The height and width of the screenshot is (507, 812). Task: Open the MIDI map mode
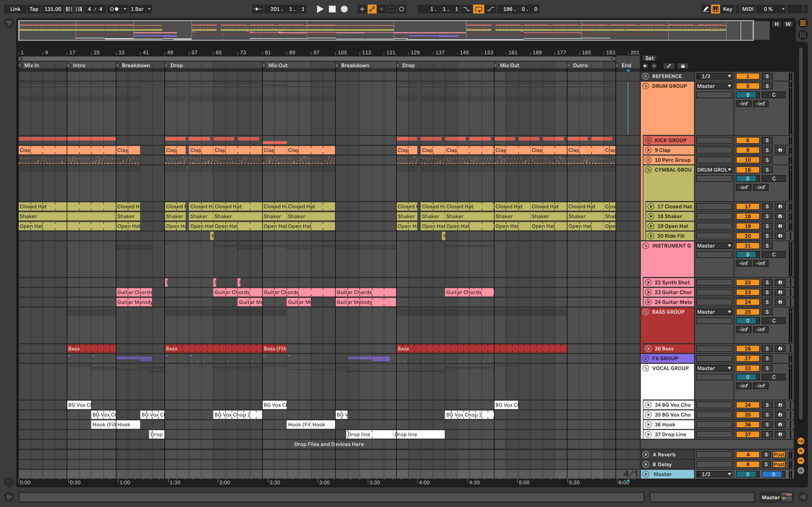pyautogui.click(x=747, y=9)
